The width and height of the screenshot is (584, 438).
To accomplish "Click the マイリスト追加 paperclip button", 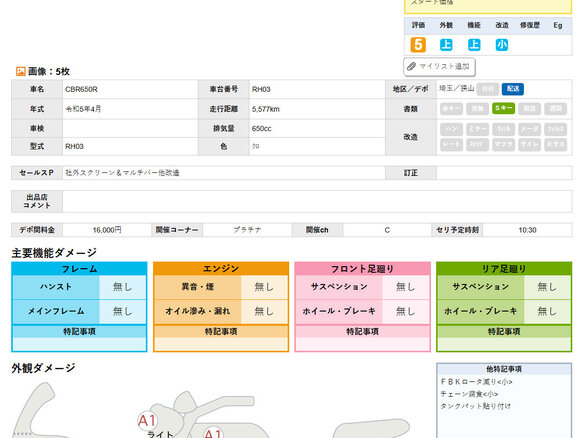I will tap(439, 67).
